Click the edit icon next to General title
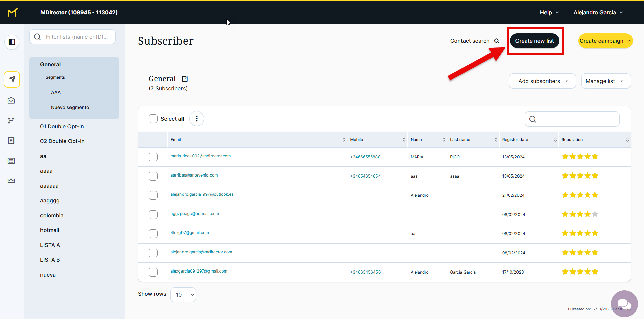This screenshot has width=644, height=319. click(x=185, y=79)
